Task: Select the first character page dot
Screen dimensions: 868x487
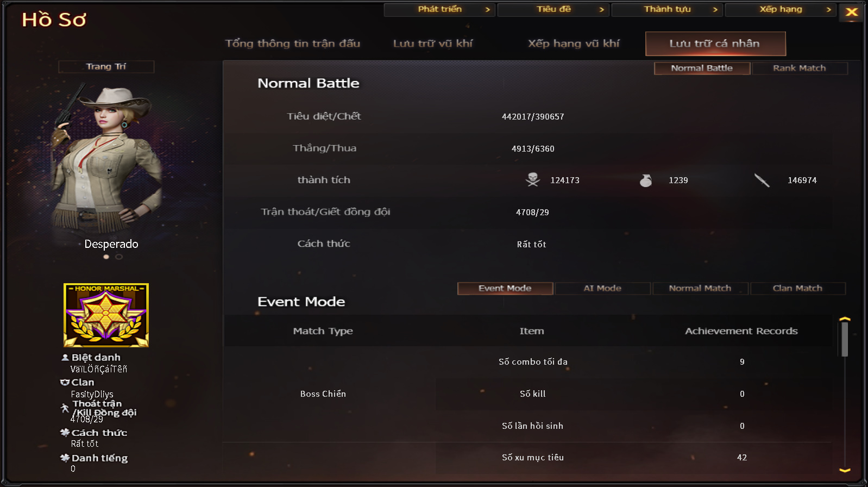Action: coord(106,257)
